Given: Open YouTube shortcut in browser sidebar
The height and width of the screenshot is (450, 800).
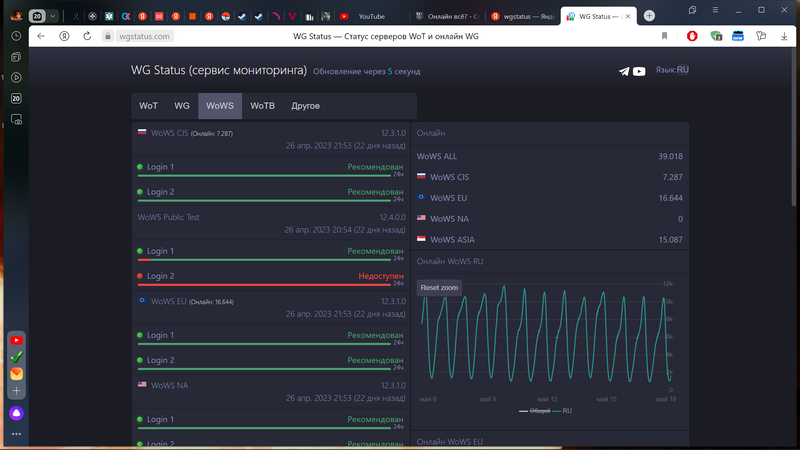Looking at the screenshot, I should [16, 340].
